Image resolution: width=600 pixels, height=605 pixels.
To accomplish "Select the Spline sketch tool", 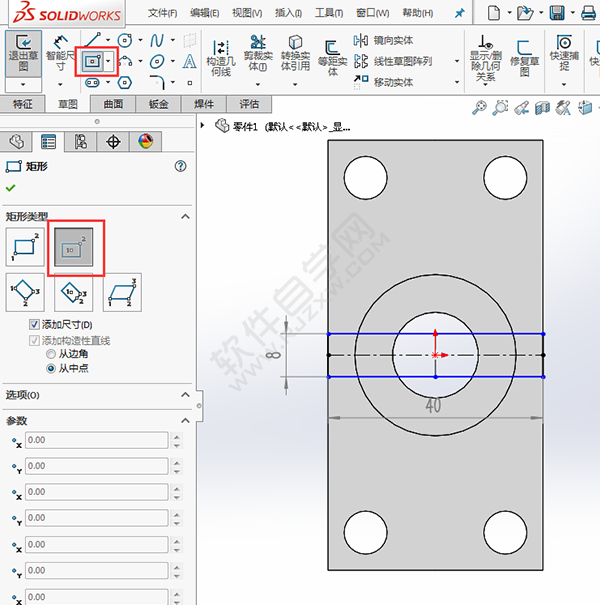I will coord(157,40).
